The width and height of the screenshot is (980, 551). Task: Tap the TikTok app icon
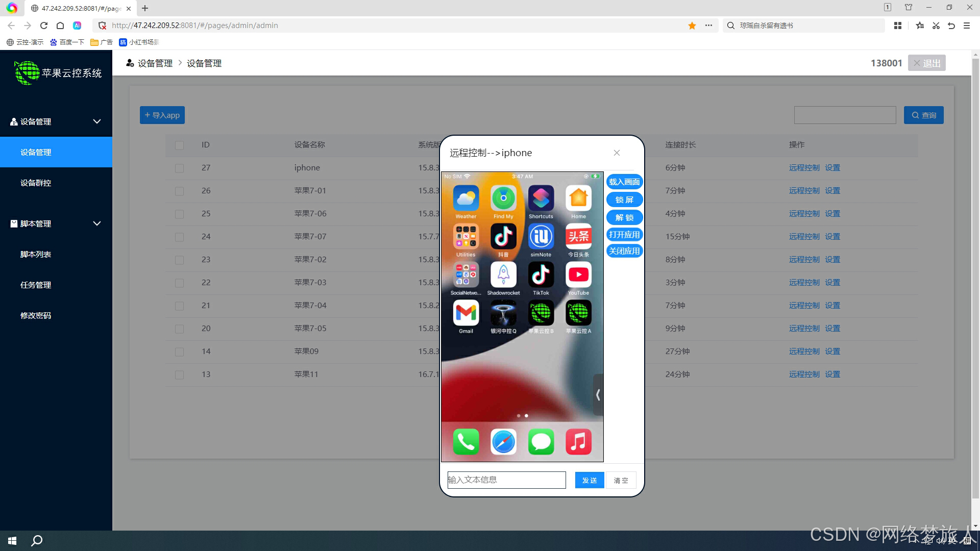coord(541,275)
